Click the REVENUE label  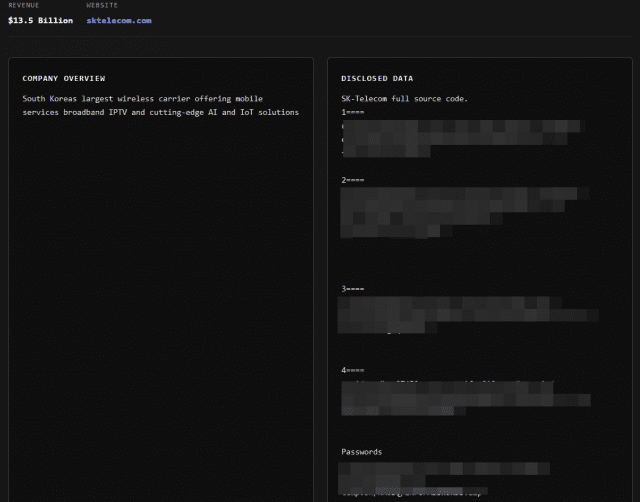[24, 5]
